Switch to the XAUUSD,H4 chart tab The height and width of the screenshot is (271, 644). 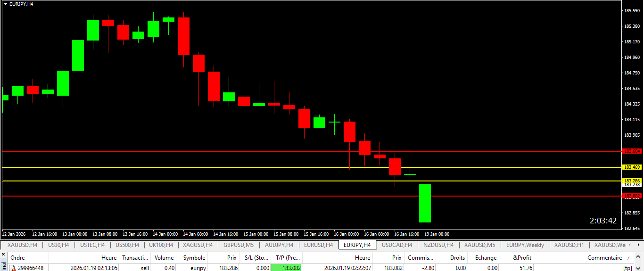[22, 245]
